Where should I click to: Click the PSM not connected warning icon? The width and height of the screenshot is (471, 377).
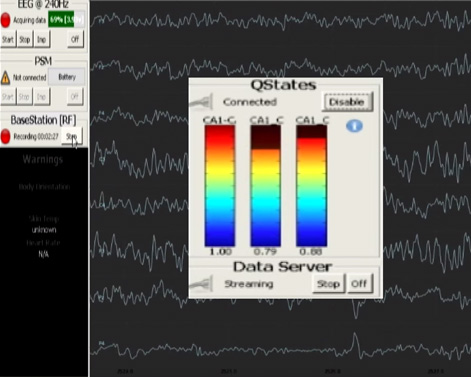tap(5, 78)
